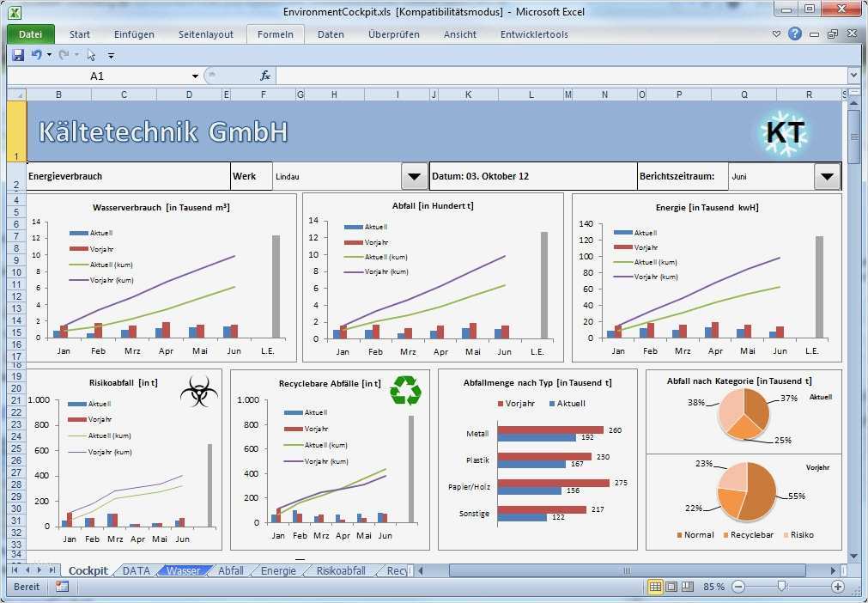Jump to the first sheet with nav arrow
This screenshot has width=868, height=603.
tap(15, 569)
